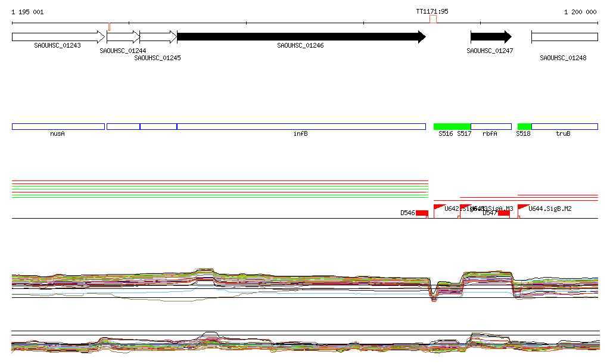Click the small orange marker above SAOUHSC_01244

coord(109,26)
